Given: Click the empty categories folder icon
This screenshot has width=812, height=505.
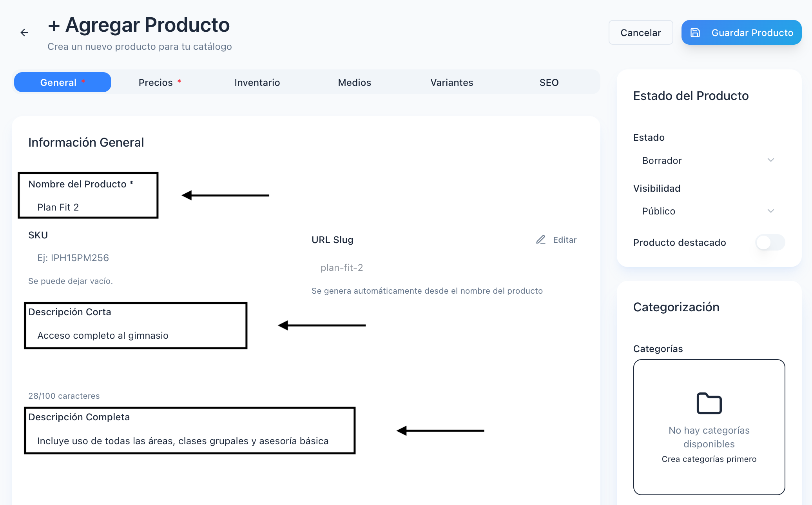Looking at the screenshot, I should (x=709, y=403).
